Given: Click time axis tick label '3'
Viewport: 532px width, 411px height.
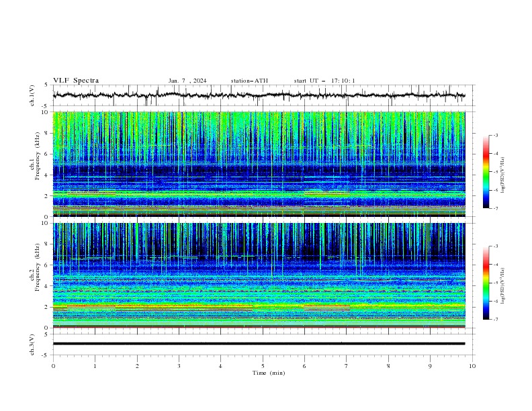Looking at the screenshot, I should pos(179,366).
